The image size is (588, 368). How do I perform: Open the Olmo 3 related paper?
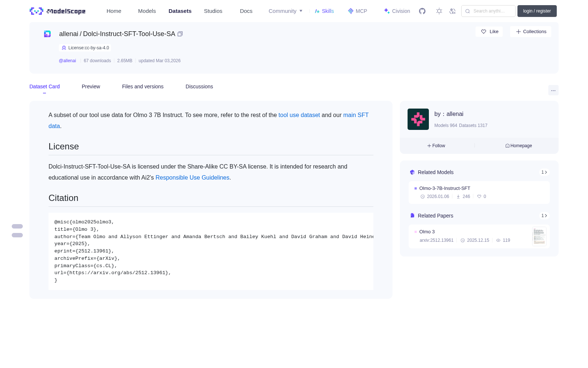[479, 236]
